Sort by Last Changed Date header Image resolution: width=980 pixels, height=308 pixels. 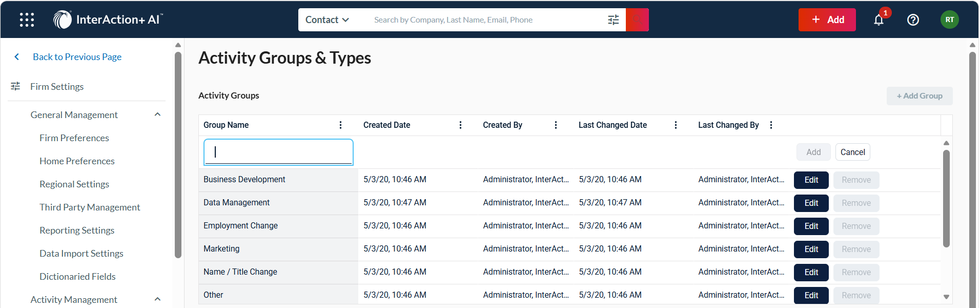tap(612, 125)
